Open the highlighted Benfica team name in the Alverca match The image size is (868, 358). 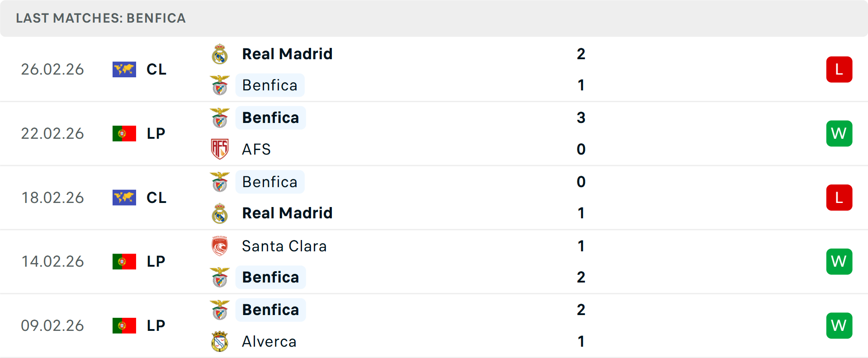click(270, 310)
